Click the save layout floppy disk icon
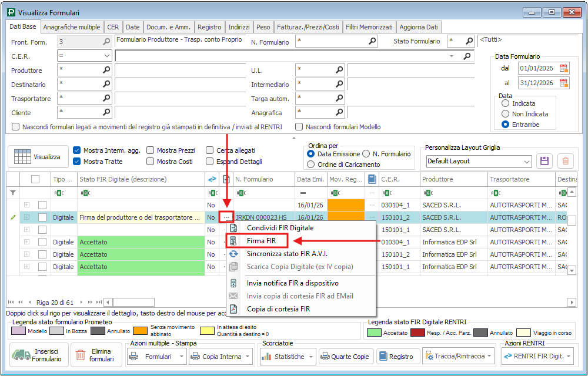The height and width of the screenshot is (376, 588). click(544, 161)
